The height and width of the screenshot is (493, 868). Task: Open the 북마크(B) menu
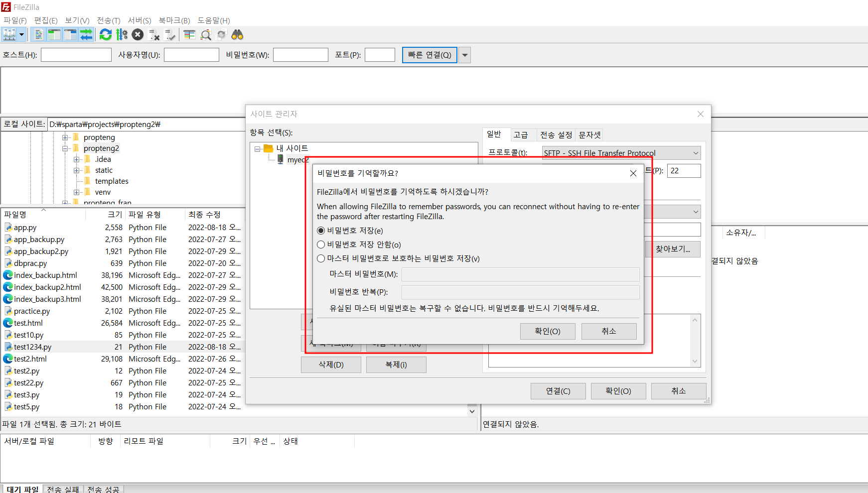174,20
